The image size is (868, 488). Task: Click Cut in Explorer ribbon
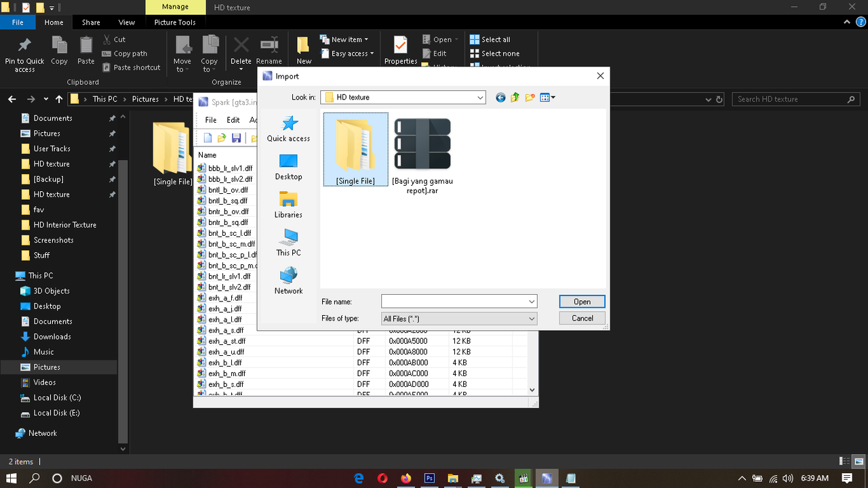point(114,39)
